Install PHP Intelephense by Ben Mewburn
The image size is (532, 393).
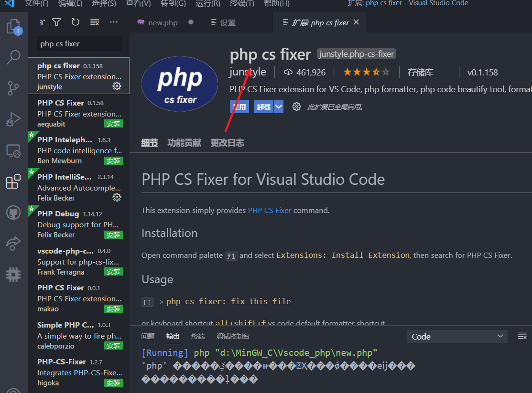[x=113, y=161]
